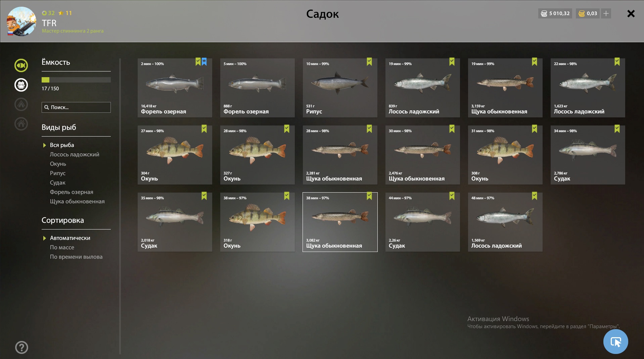
Task: Click the gold coins balance 0,03
Action: (x=588, y=13)
